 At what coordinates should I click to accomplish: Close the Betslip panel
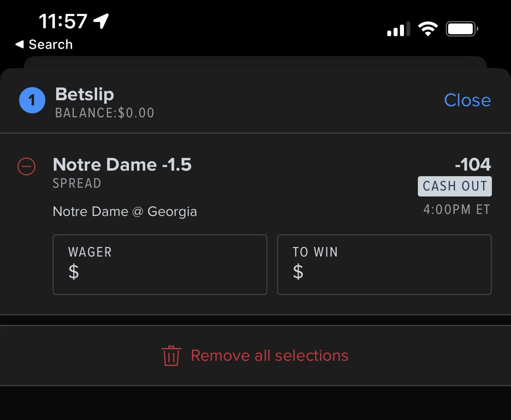pyautogui.click(x=467, y=100)
